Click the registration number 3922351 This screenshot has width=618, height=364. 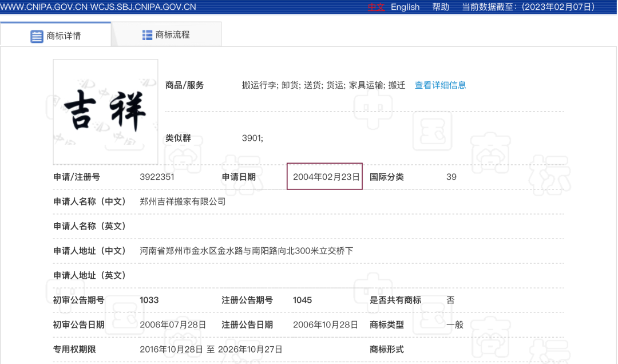pyautogui.click(x=157, y=177)
